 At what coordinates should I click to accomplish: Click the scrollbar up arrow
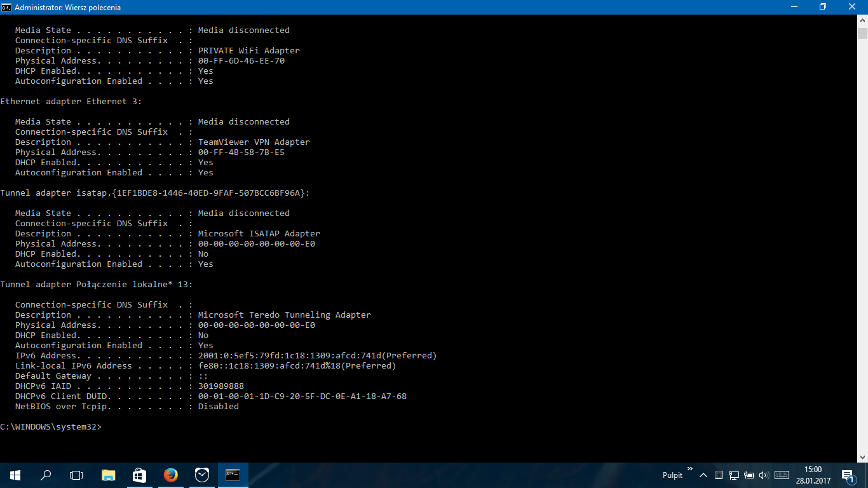[862, 22]
